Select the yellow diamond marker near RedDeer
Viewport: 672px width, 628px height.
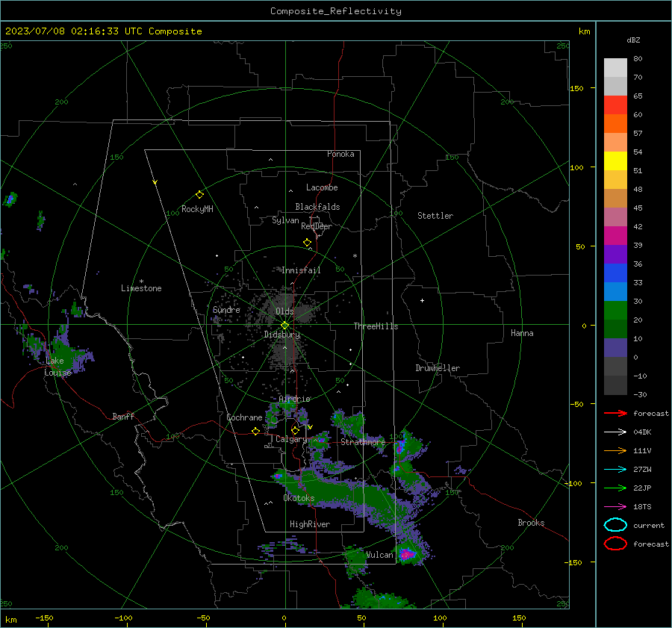pos(308,243)
